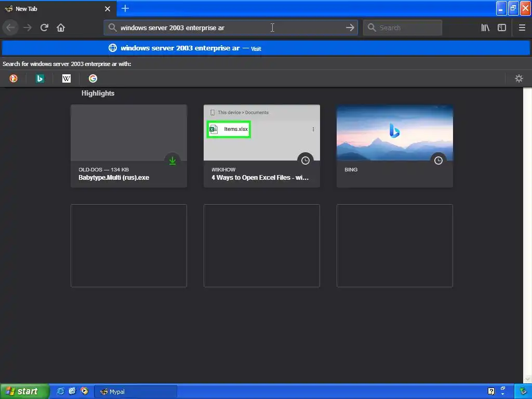This screenshot has width=532, height=399.
Task: Launch Internet Explorer from quick launch
Action: (60, 391)
